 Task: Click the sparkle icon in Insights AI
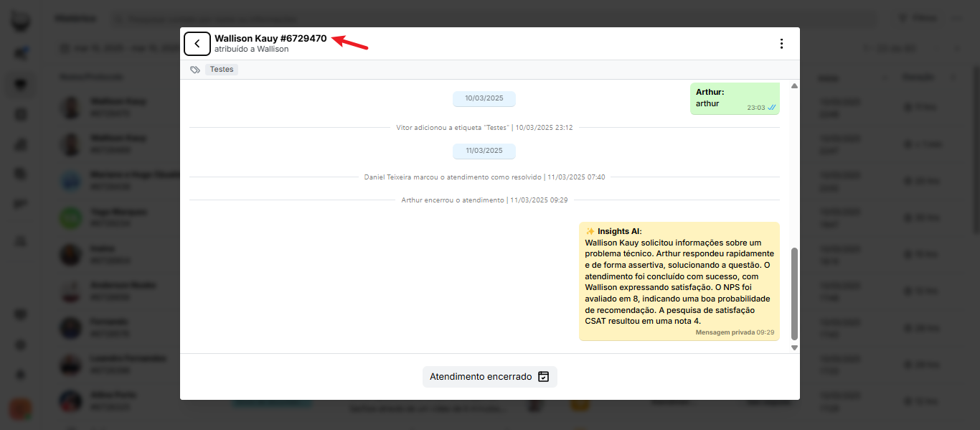point(590,231)
